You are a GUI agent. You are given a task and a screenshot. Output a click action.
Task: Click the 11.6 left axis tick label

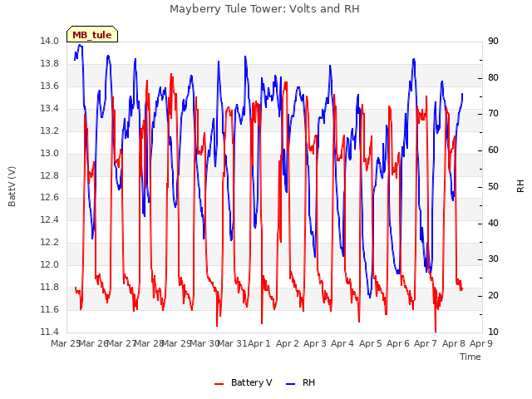tap(50, 309)
